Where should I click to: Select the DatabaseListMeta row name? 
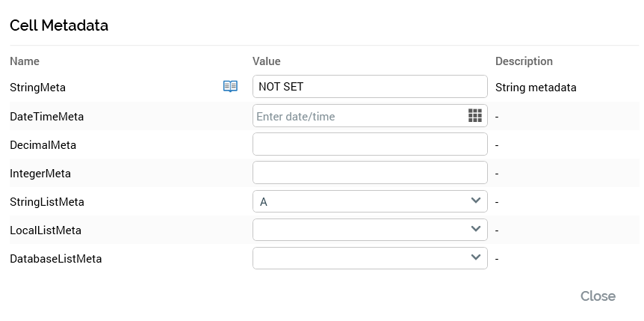pyautogui.click(x=55, y=259)
